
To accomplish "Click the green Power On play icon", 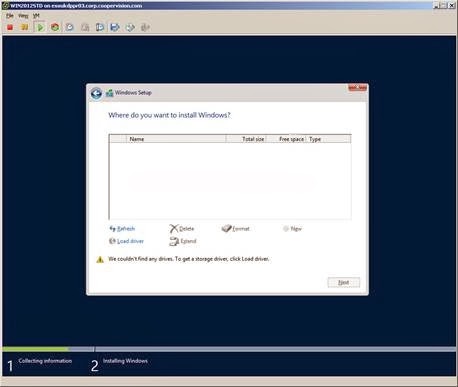I will click(x=40, y=27).
